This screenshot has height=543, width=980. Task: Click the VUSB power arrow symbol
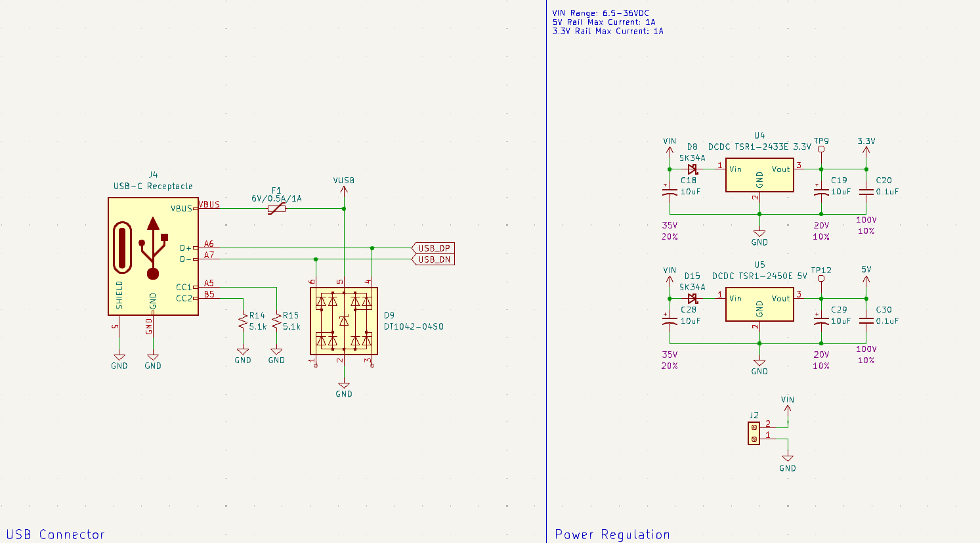344,190
